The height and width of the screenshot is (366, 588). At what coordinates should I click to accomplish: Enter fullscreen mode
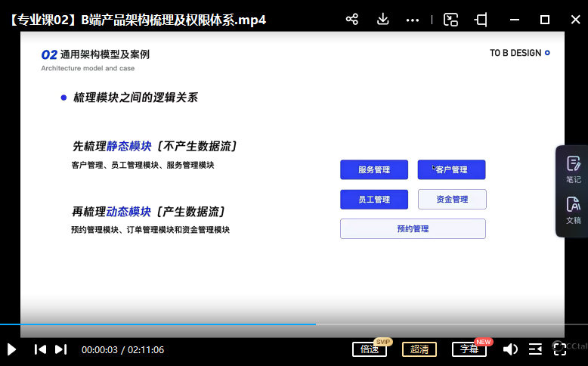point(559,349)
